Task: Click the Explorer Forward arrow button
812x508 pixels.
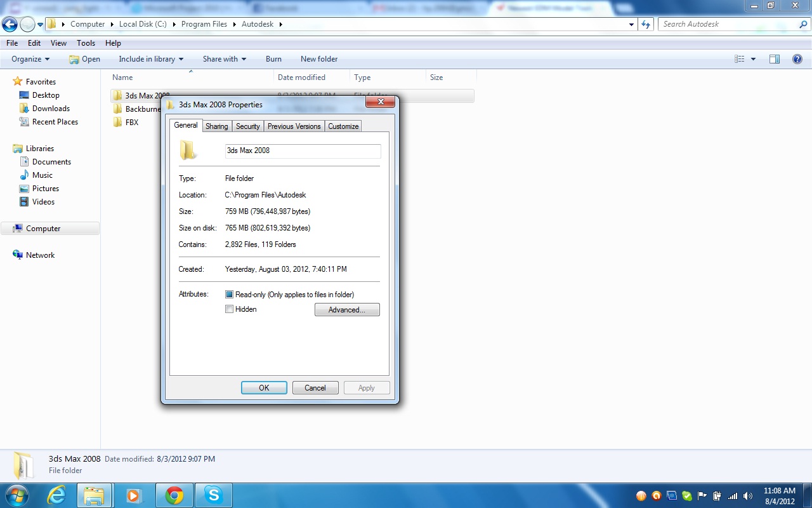Action: point(27,24)
